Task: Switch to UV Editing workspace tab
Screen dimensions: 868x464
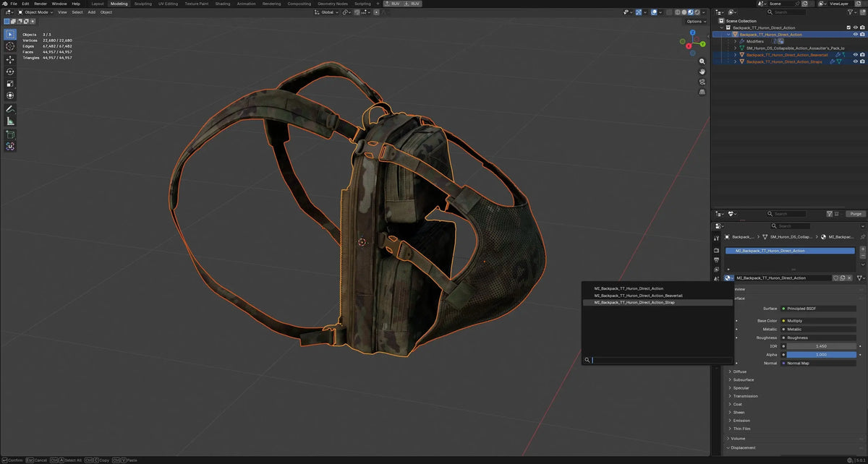Action: coord(168,4)
